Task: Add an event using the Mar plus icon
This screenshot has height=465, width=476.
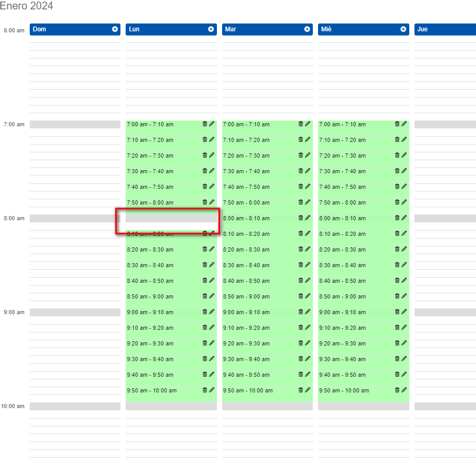Action: (x=306, y=29)
